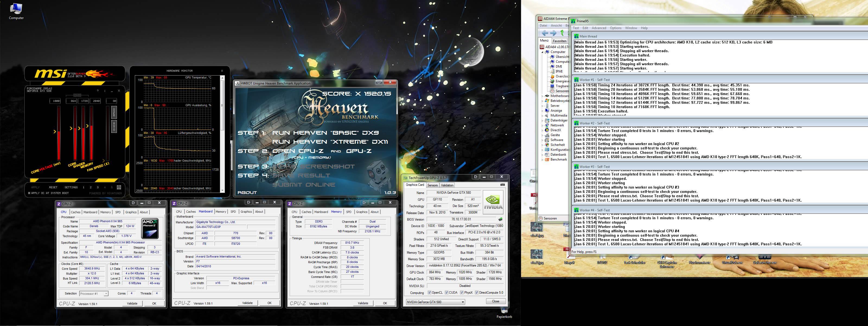Open the Computer desktop icon
Image resolution: width=868 pixels, height=326 pixels.
click(16, 11)
